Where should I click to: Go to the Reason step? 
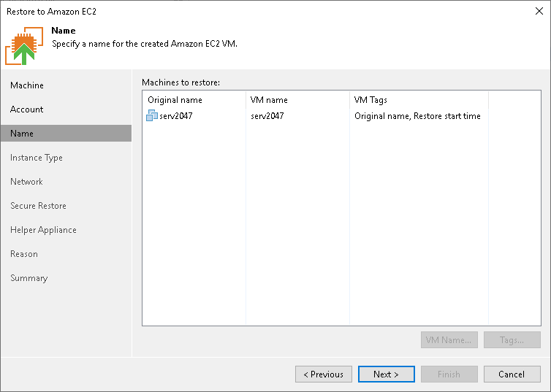[x=24, y=254]
